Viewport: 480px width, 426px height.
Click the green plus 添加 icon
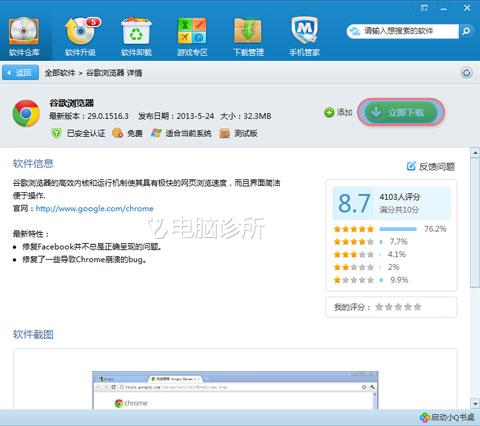click(x=329, y=112)
